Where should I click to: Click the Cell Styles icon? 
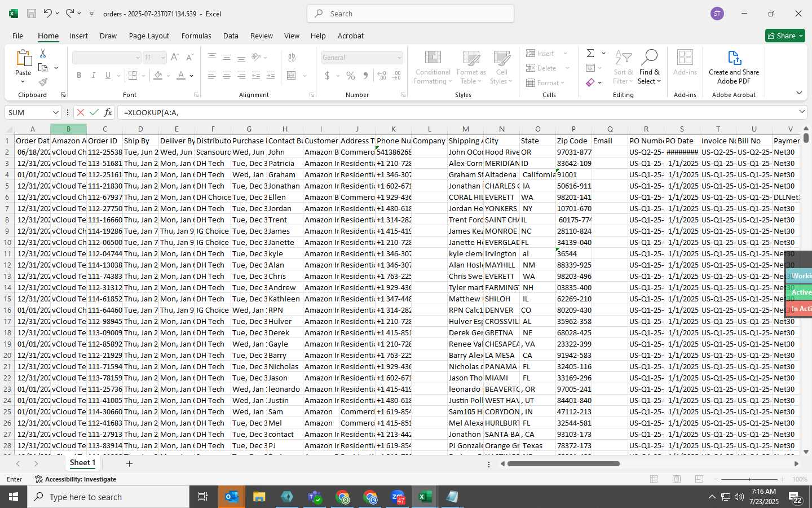coord(501,58)
